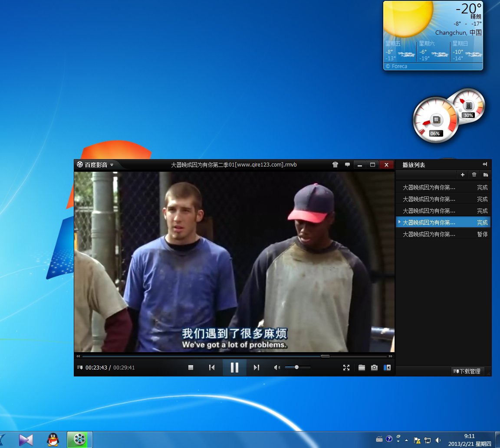
Task: Click the camera snapshot icon in playback bar
Action: 374,367
